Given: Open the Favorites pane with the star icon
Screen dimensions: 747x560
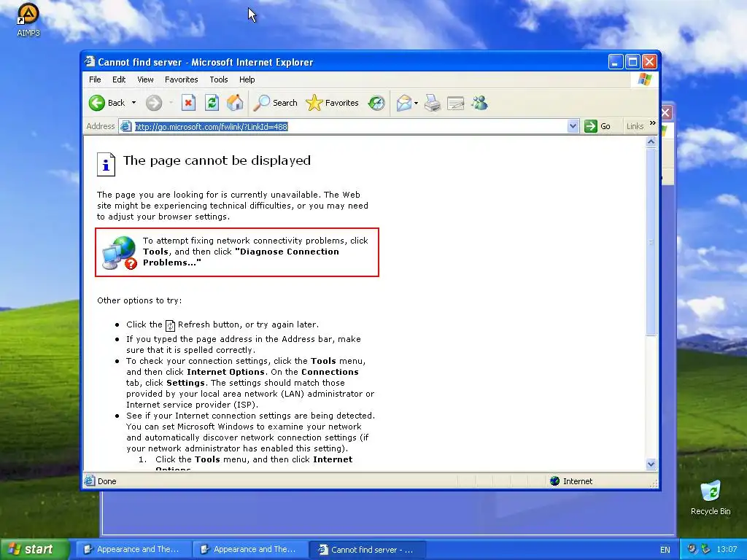Looking at the screenshot, I should [x=332, y=103].
